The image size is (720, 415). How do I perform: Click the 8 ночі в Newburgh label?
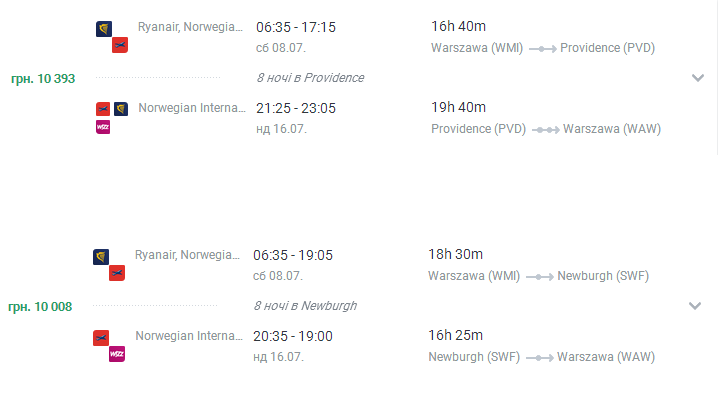(305, 306)
